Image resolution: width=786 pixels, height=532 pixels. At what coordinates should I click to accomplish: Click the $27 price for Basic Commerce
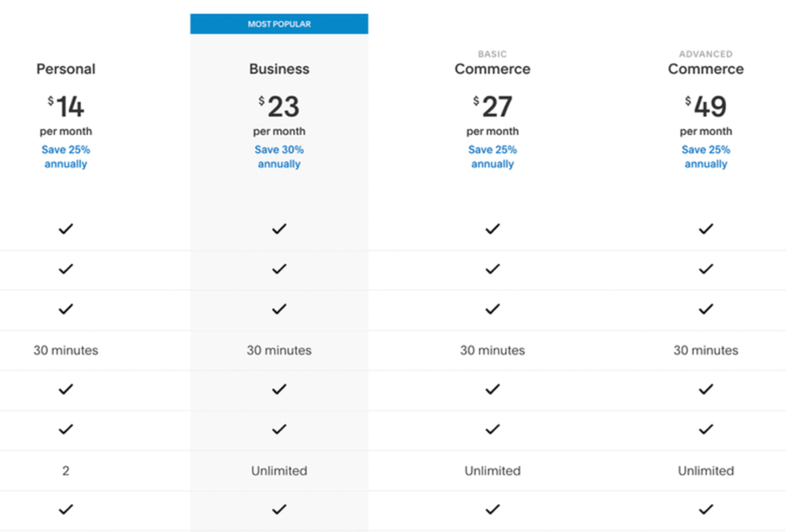pyautogui.click(x=493, y=106)
